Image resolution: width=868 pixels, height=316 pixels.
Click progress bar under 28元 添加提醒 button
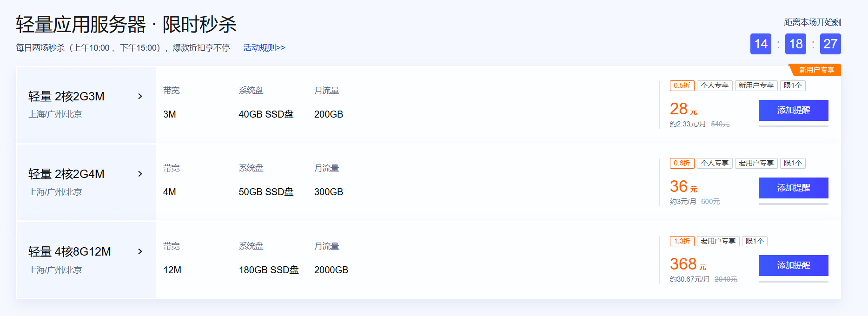pyautogui.click(x=793, y=126)
